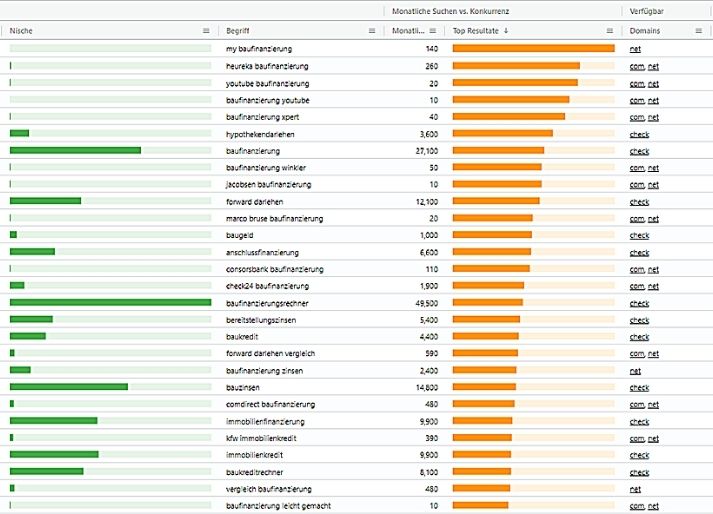Click the green Nische bar for baufinanzierungsrechner

110,303
